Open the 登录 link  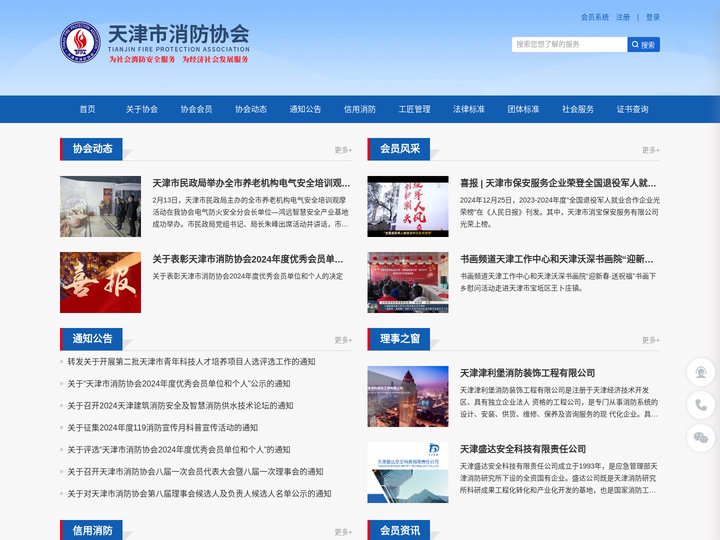(652, 17)
